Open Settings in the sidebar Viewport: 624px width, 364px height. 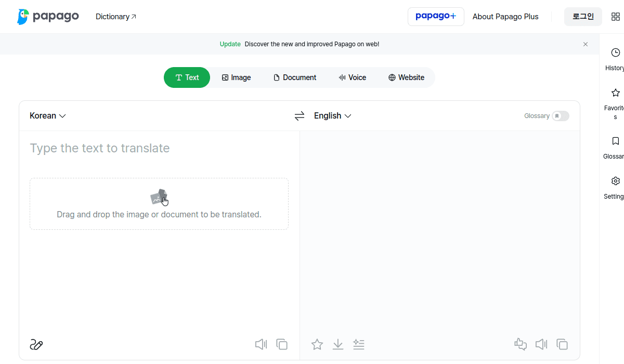(x=615, y=188)
